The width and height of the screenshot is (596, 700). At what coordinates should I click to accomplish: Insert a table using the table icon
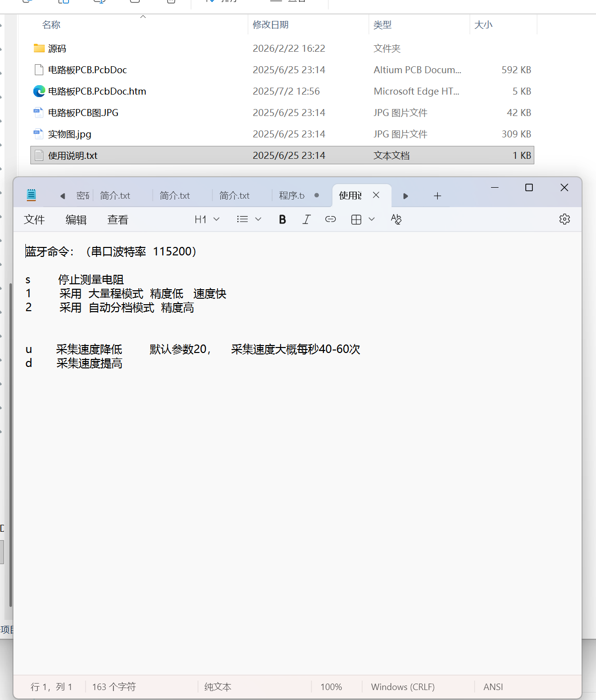pyautogui.click(x=356, y=220)
